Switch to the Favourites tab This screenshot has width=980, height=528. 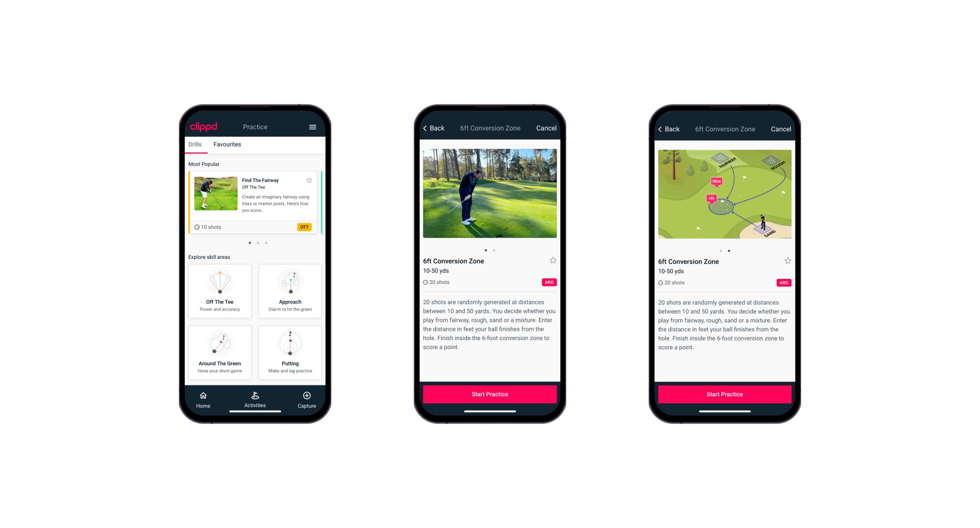229,145
